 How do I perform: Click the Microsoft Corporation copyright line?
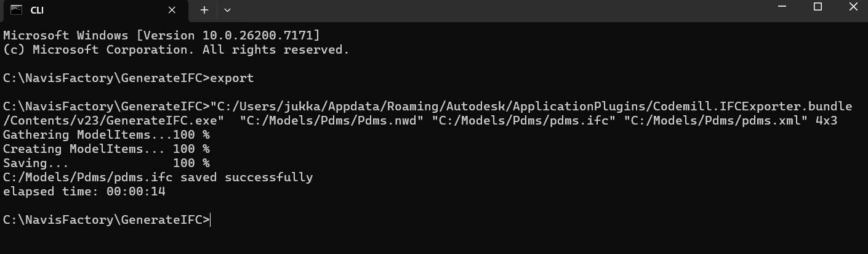point(176,50)
